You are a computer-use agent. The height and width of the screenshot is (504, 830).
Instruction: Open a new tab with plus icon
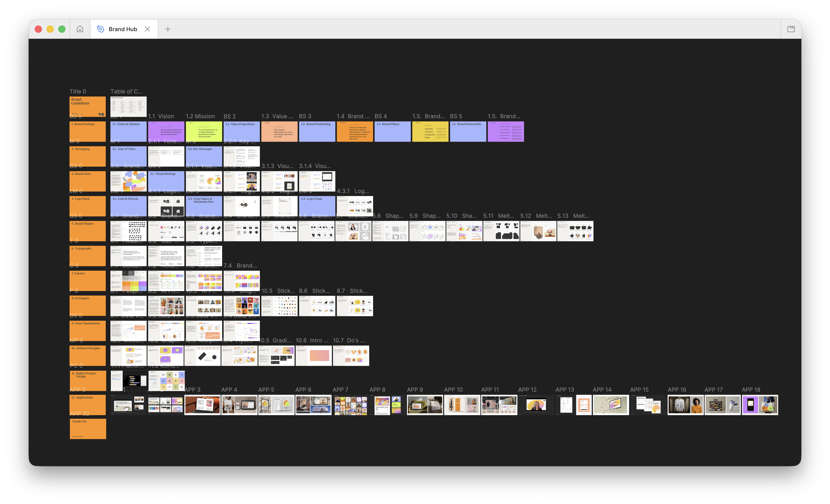tap(168, 29)
